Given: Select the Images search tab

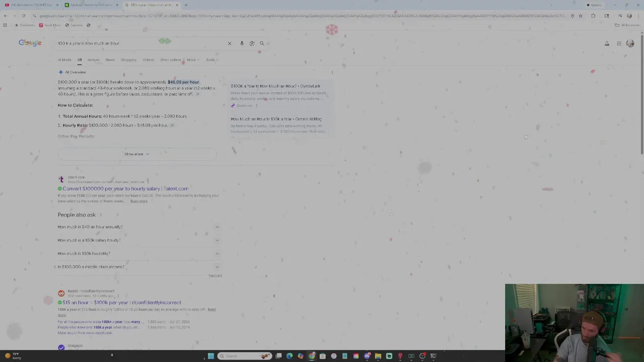Looking at the screenshot, I should [x=94, y=60].
